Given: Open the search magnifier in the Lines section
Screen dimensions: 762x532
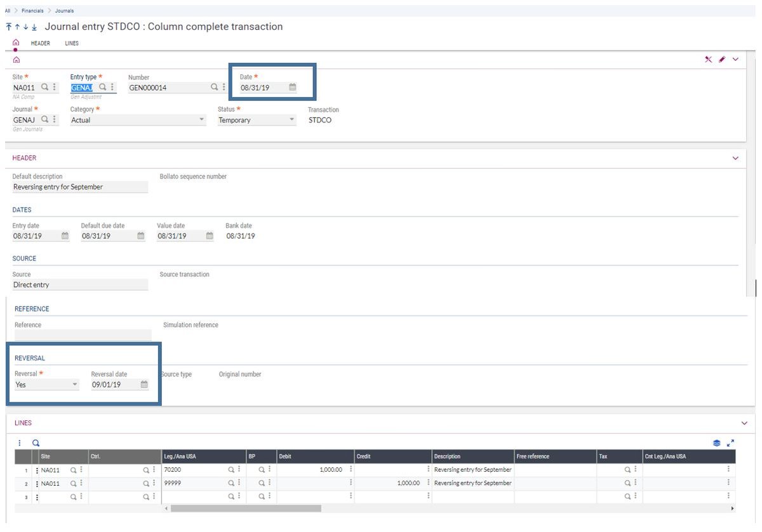Looking at the screenshot, I should point(35,442).
